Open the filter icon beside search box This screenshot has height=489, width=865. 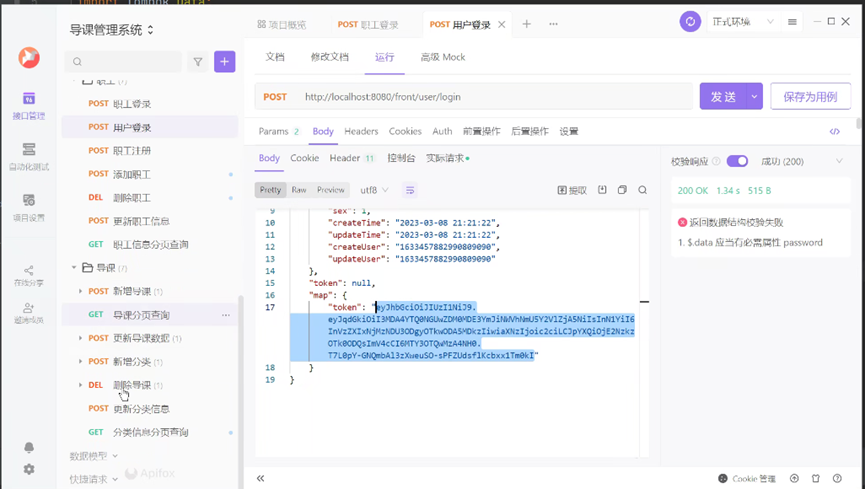(x=198, y=62)
